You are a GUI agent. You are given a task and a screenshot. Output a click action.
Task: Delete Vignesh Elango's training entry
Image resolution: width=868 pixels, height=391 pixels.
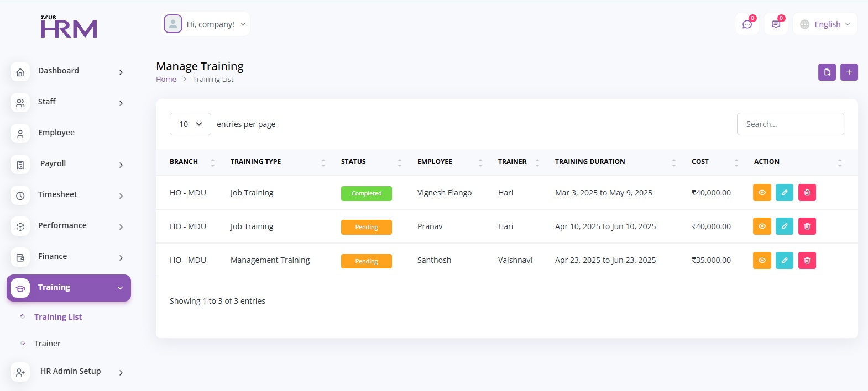point(807,193)
